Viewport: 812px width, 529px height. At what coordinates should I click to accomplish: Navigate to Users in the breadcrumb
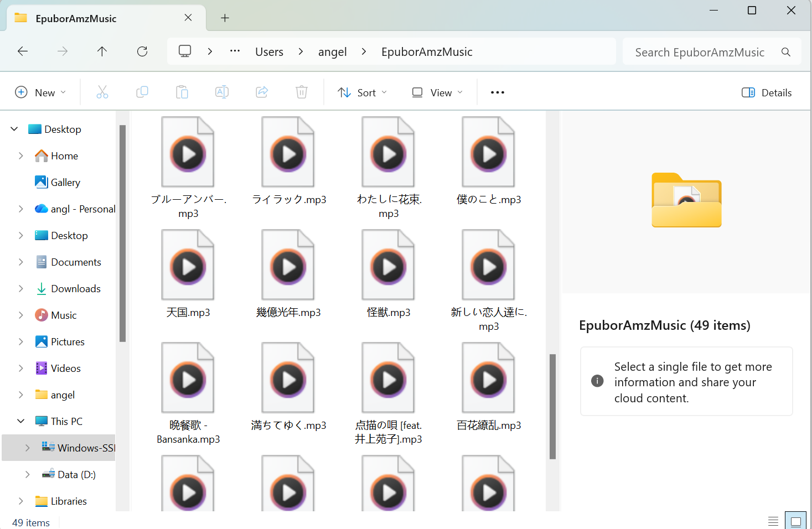click(269, 52)
